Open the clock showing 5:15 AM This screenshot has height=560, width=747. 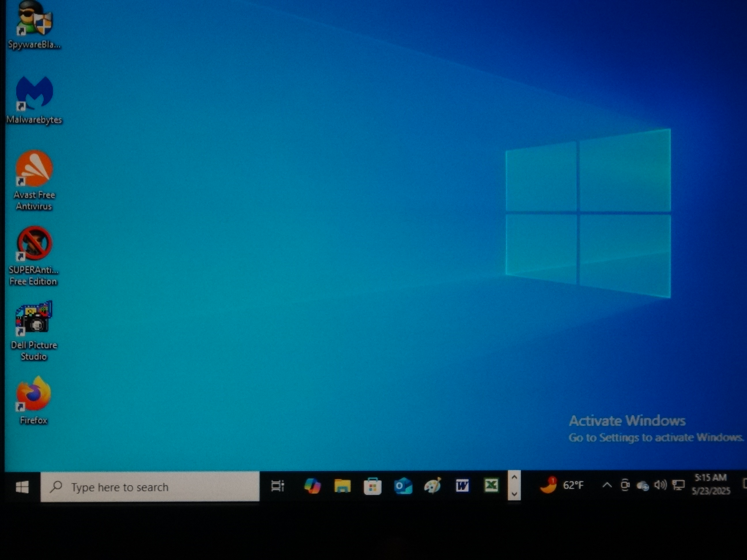tap(711, 484)
